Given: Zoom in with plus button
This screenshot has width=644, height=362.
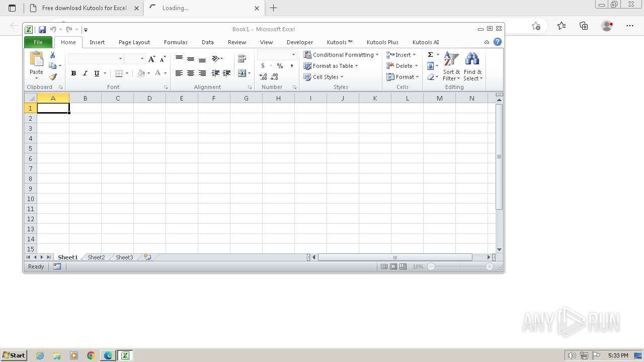Looking at the screenshot, I should click(x=489, y=266).
